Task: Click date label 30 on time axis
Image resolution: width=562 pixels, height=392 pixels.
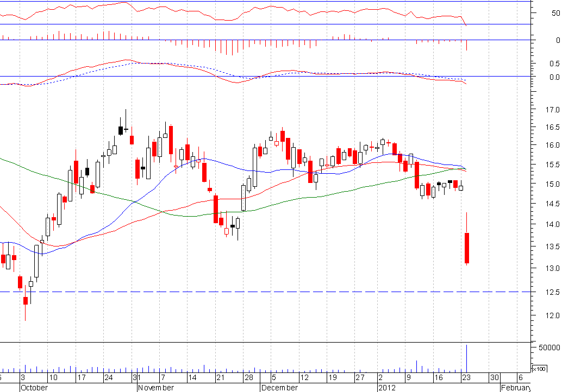Action: click(494, 377)
